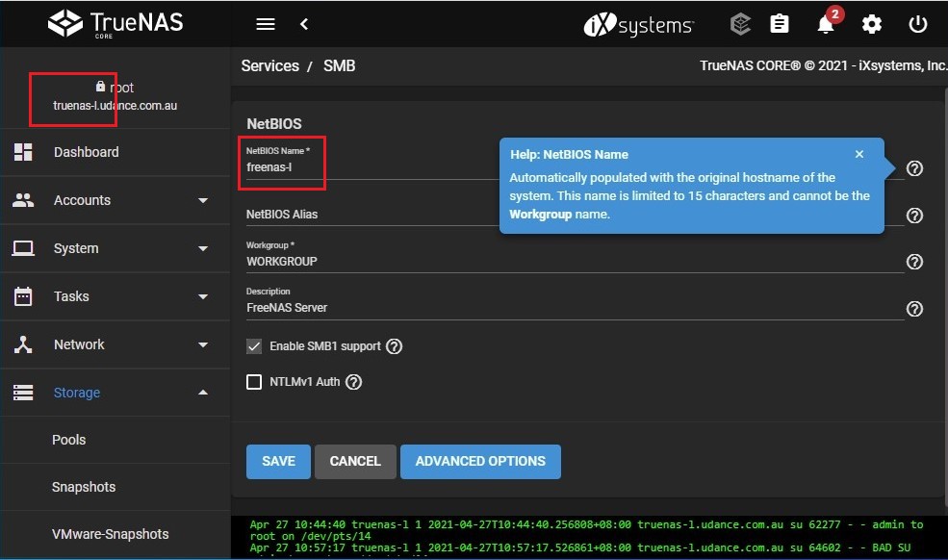Collapse the Storage menu arrow
The width and height of the screenshot is (948, 560).
(x=203, y=393)
